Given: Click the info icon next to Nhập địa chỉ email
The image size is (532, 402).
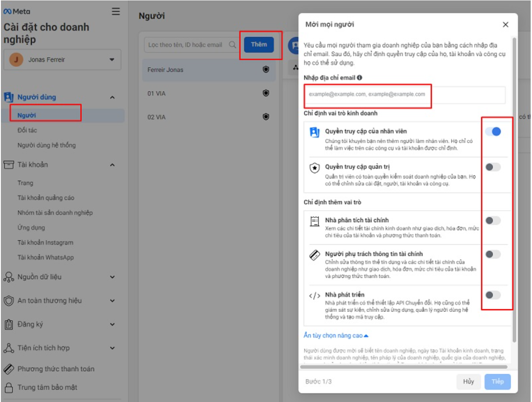Looking at the screenshot, I should (359, 78).
